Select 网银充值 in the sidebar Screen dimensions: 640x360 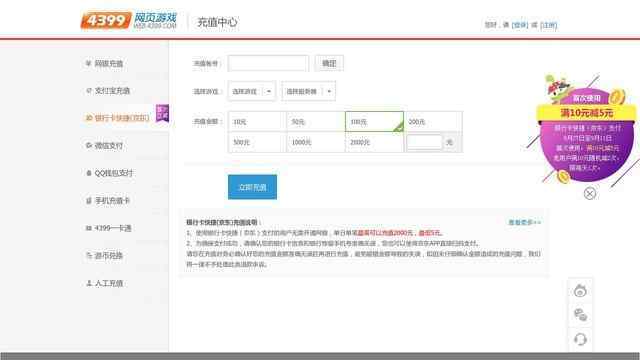point(109,63)
